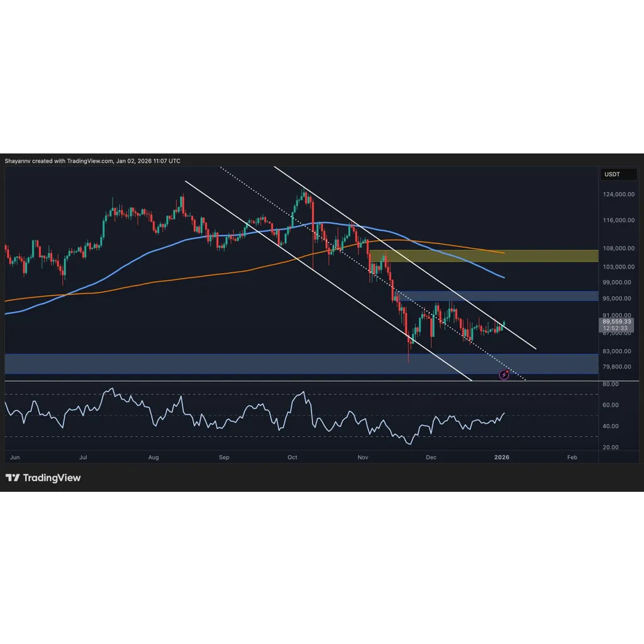The width and height of the screenshot is (644, 644).
Task: Click the RSI 40.00 level label
Action: tap(610, 426)
